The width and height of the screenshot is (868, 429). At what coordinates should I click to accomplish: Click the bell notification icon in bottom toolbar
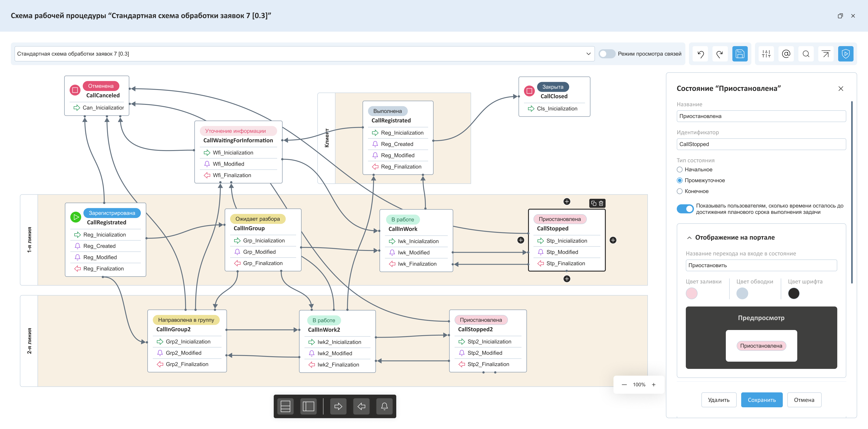(x=384, y=406)
